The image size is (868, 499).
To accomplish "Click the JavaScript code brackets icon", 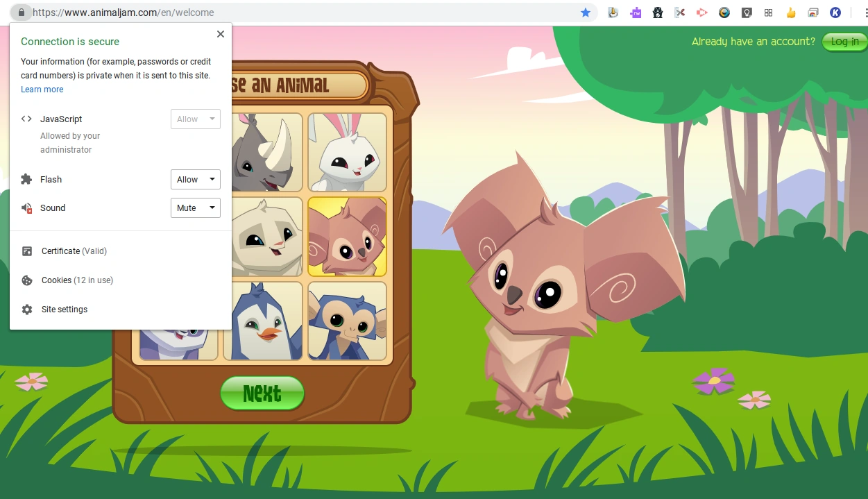I will [x=26, y=119].
